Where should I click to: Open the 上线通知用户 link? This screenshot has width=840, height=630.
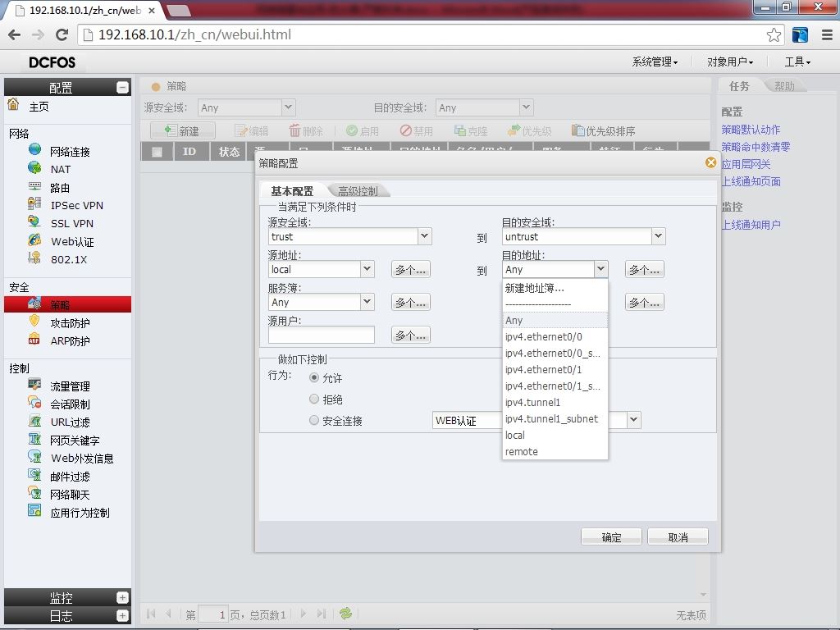point(751,225)
